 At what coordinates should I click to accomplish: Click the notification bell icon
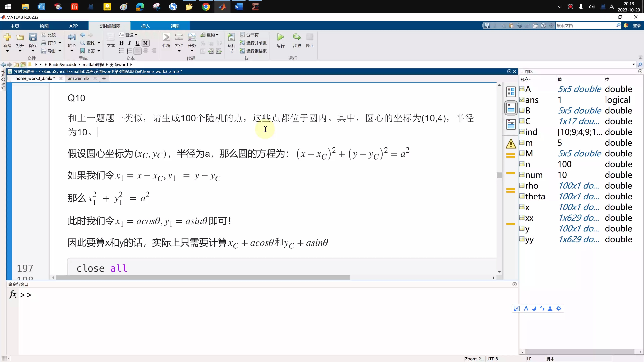pyautogui.click(x=626, y=25)
